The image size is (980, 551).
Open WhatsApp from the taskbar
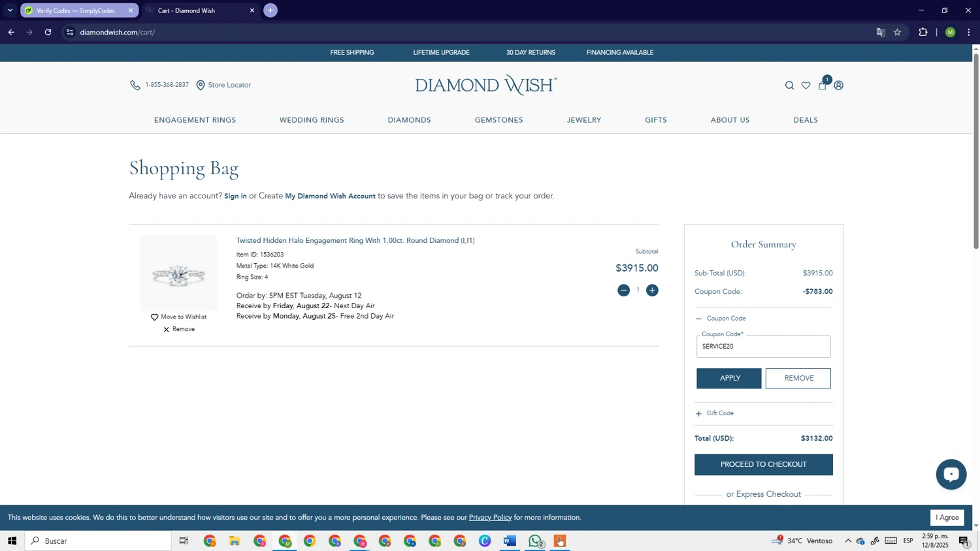coord(535,541)
